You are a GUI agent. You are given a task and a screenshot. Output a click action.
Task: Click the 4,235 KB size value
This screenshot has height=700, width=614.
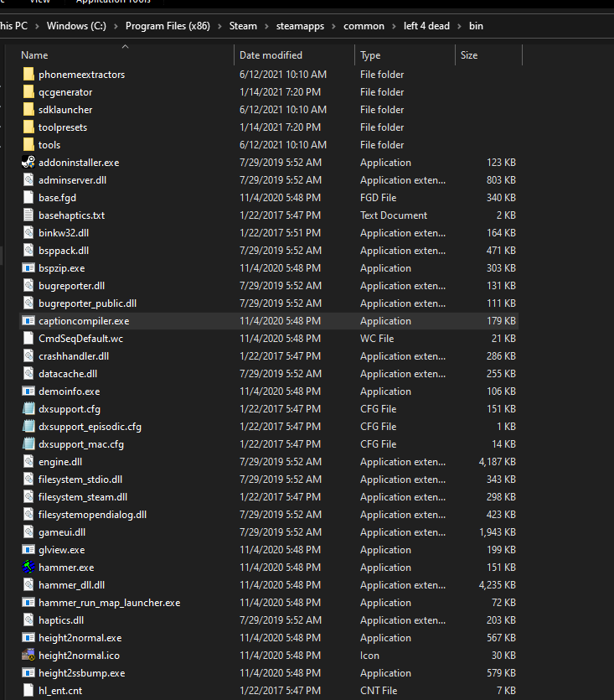pyautogui.click(x=497, y=585)
